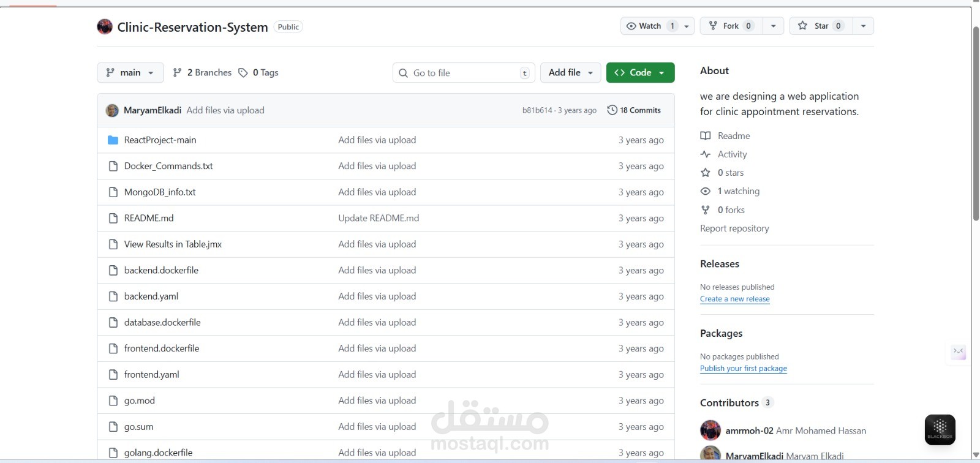Click the tag icon next to 0 Tags
Image resolution: width=980 pixels, height=463 pixels.
pos(243,72)
